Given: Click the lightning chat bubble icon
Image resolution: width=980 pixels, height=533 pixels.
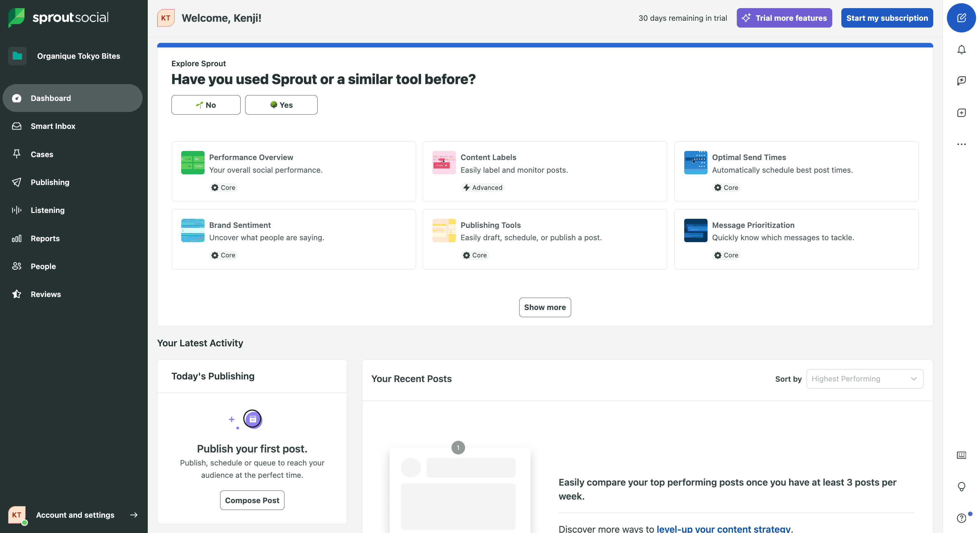Looking at the screenshot, I should point(961,81).
